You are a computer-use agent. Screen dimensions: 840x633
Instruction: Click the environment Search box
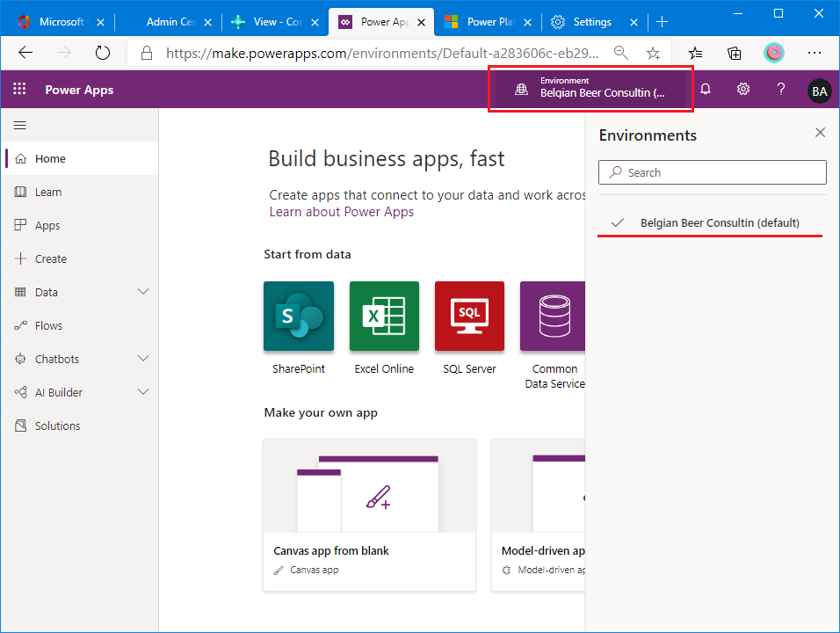point(713,172)
